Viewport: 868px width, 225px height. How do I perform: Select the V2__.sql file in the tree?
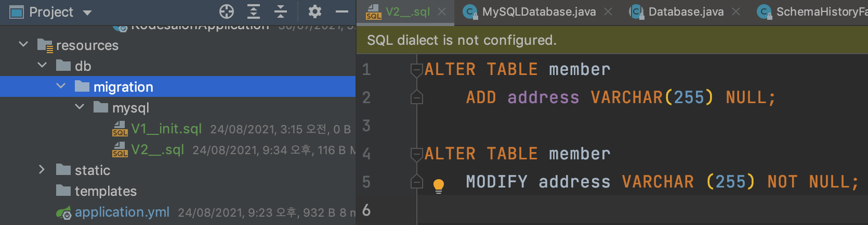[157, 150]
